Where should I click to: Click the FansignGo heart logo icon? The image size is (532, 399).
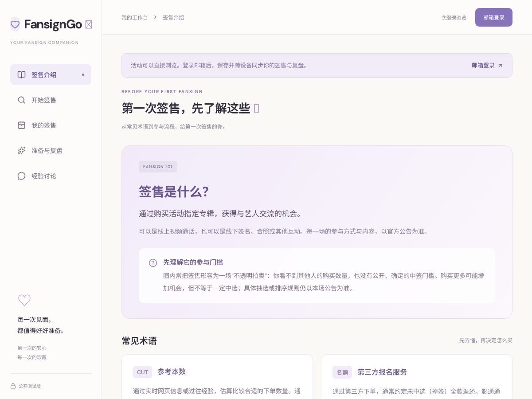[x=15, y=24]
